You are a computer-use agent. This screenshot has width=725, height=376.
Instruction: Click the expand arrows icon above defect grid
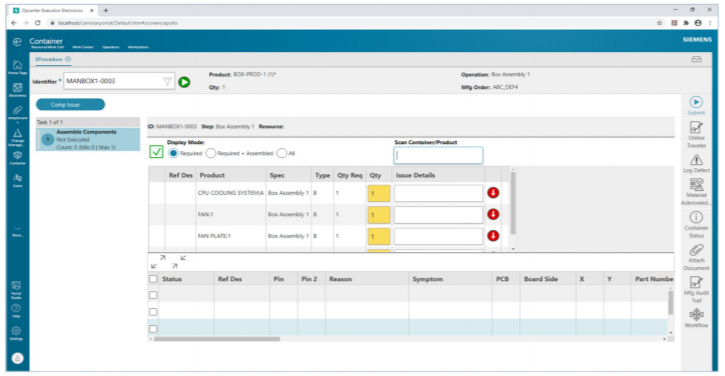158,262
